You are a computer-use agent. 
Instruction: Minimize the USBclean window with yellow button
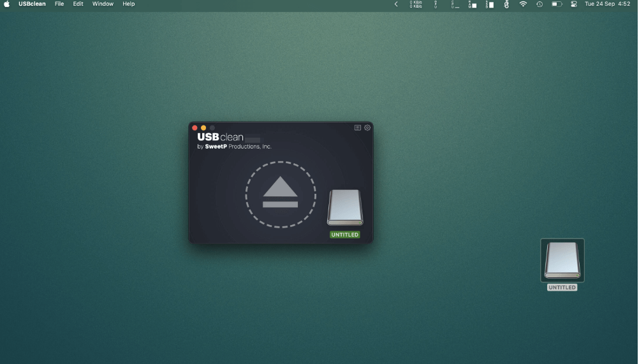click(x=203, y=128)
